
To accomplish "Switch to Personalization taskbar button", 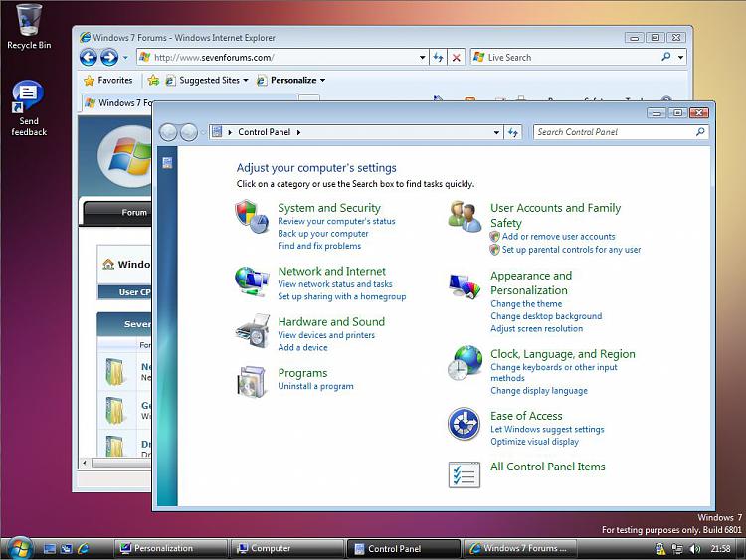I will click(x=170, y=549).
